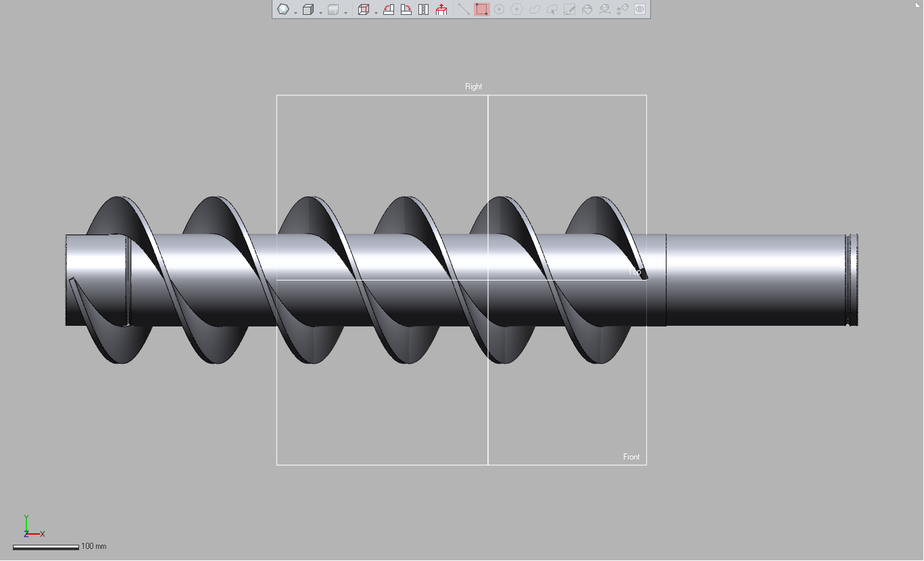
Task: Click the flip view direction icon
Action: [424, 9]
